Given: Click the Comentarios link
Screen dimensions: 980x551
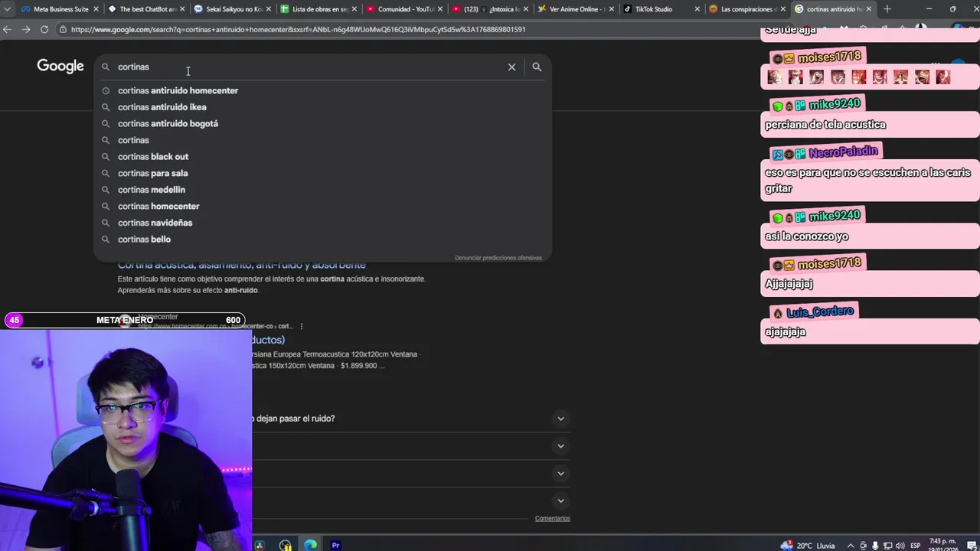Looking at the screenshot, I should 553,519.
